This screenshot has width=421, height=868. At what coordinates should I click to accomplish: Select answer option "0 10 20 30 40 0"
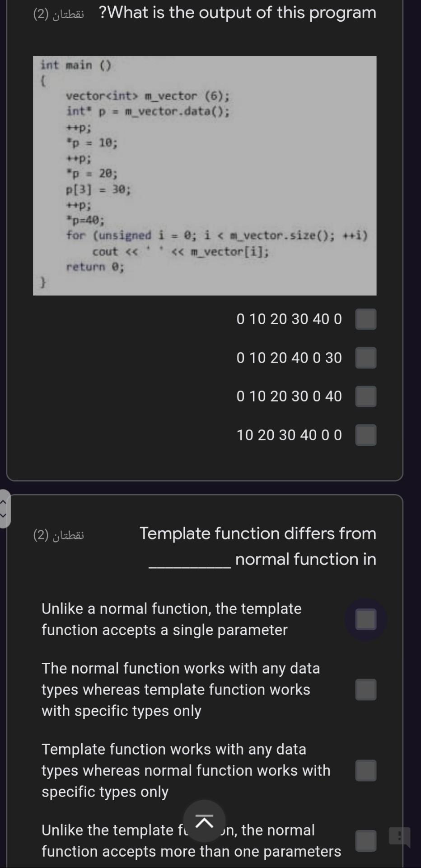(x=366, y=319)
